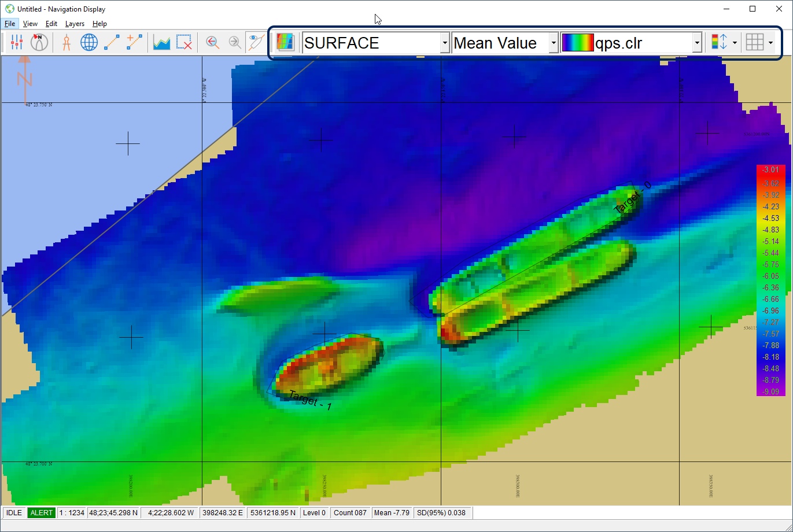Viewport: 793px width, 532px height.
Task: Expand the qps.clr color map dropdown
Action: pos(697,43)
